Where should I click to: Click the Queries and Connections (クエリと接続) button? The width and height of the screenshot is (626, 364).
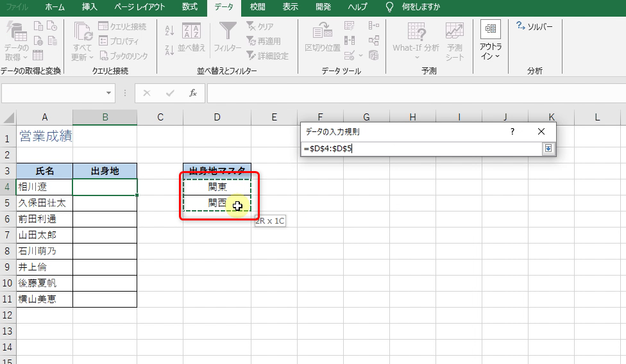click(x=123, y=26)
